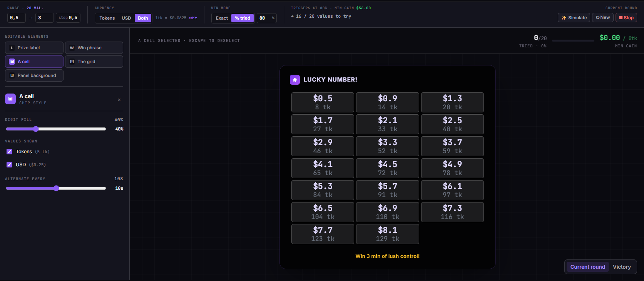The image size is (644, 281).
Task: Switch currency to Both
Action: 143,18
